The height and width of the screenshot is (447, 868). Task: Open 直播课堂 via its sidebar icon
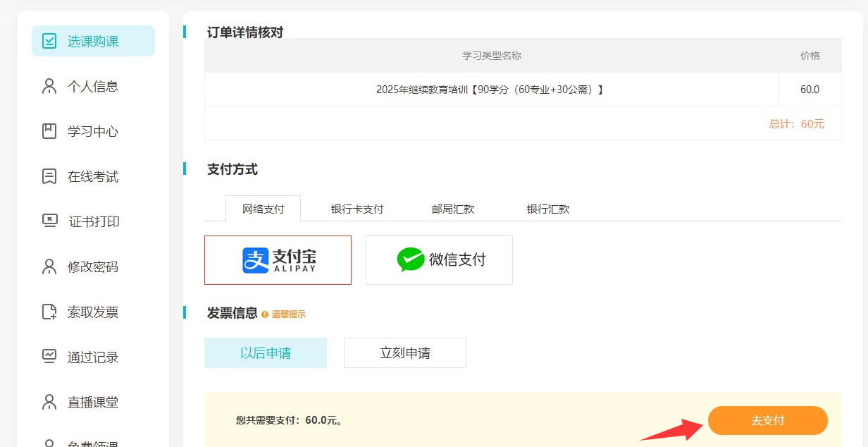point(48,402)
